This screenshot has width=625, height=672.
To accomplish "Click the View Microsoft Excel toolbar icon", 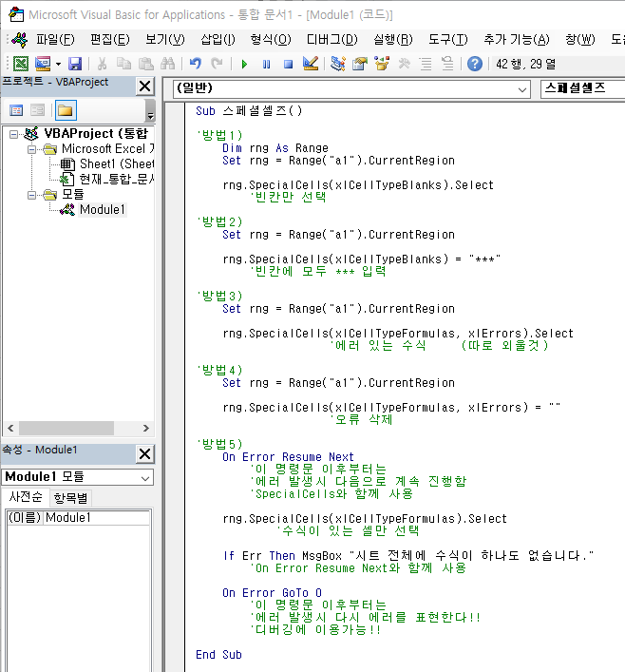I will point(20,64).
